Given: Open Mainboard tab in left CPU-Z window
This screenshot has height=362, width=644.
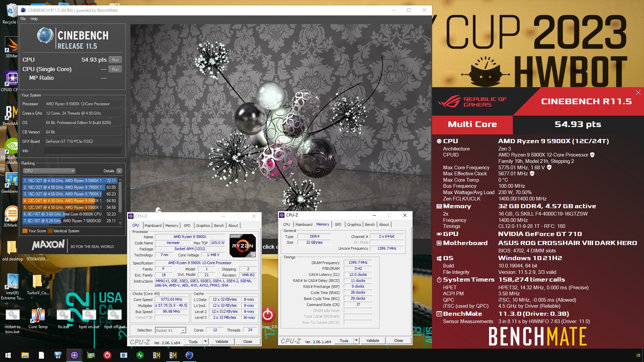Looking at the screenshot, I should (153, 226).
